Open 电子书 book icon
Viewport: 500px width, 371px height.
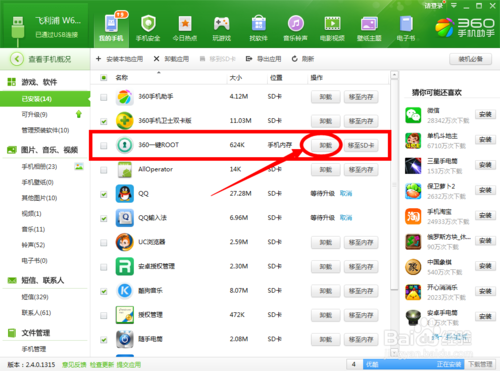click(x=406, y=24)
